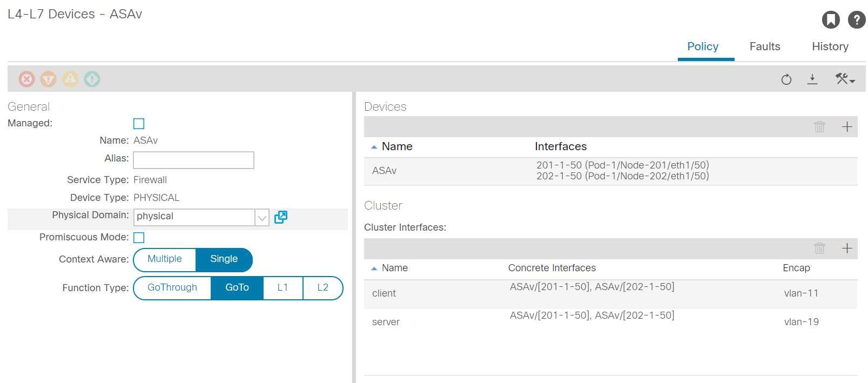Click the vlan-11 encap value
The height and width of the screenshot is (383, 868).
pos(801,293)
